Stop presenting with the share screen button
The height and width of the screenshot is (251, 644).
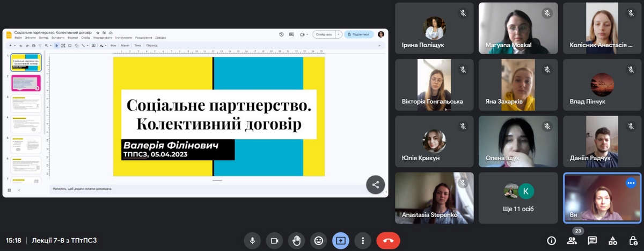coord(341,241)
